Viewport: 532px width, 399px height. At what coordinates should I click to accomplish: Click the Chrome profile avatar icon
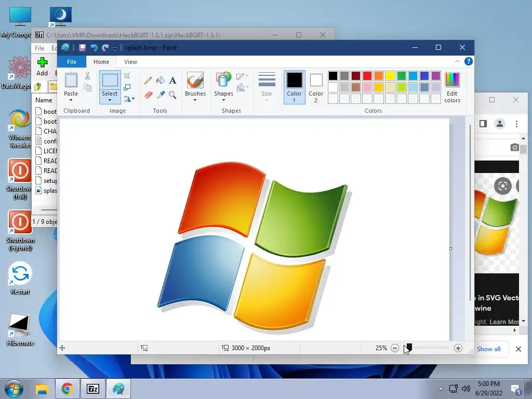[500, 124]
